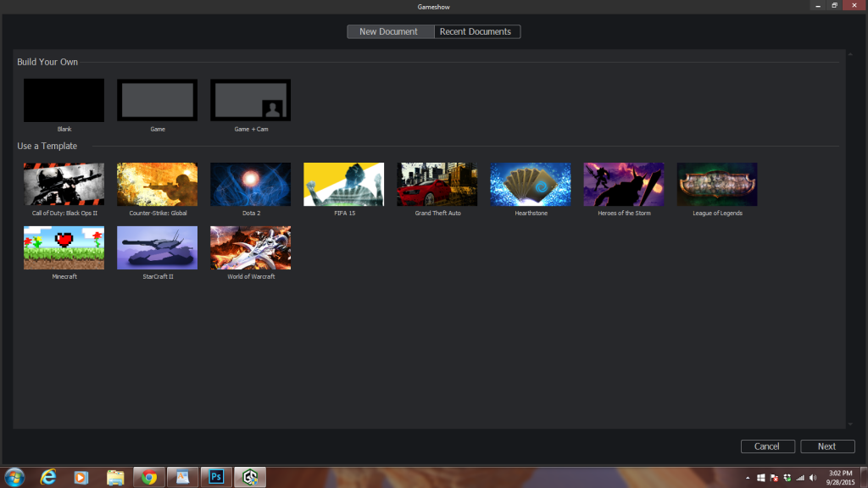Screen dimensions: 868x488
Task: Pick League of Legends template
Action: coord(717,184)
